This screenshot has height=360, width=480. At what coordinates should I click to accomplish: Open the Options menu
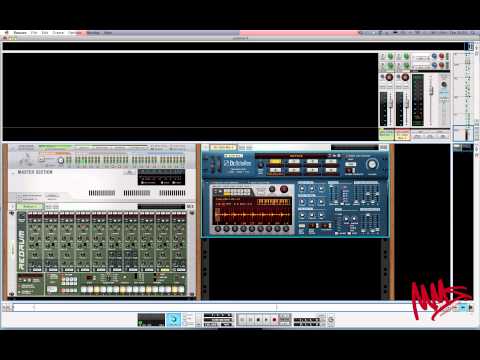click(74, 33)
